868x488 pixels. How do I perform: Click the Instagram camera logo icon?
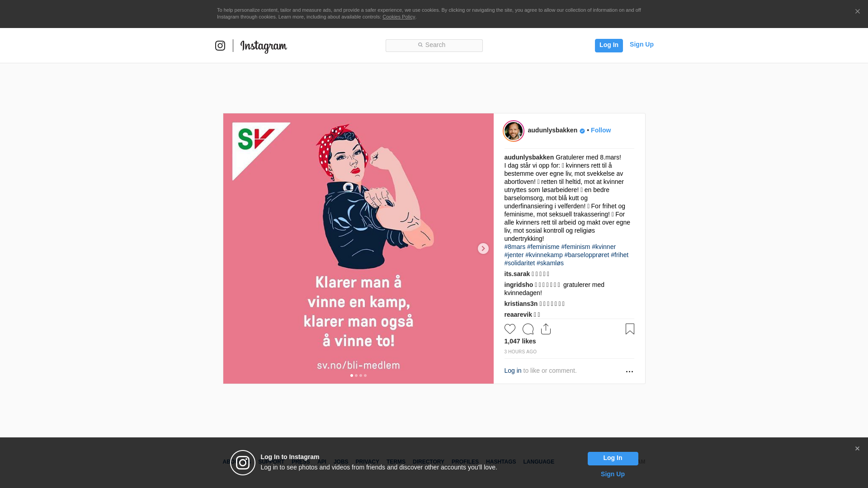tap(220, 46)
